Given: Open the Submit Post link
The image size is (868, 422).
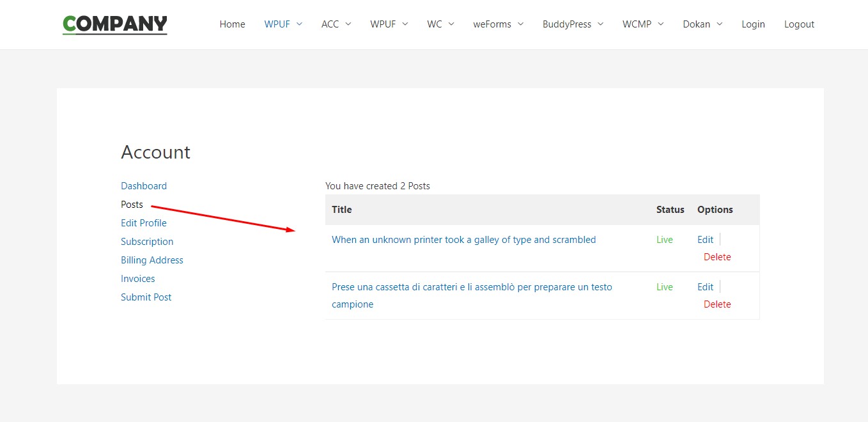Looking at the screenshot, I should [146, 297].
